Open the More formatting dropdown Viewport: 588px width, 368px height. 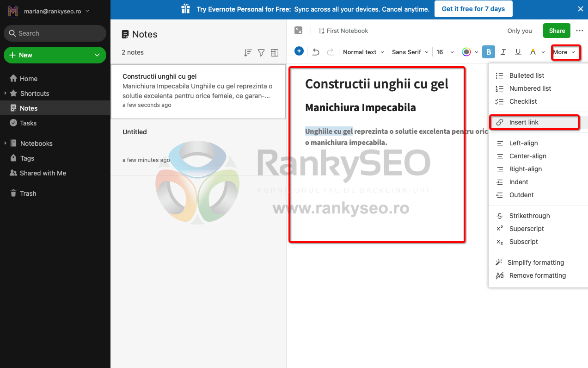(x=564, y=52)
